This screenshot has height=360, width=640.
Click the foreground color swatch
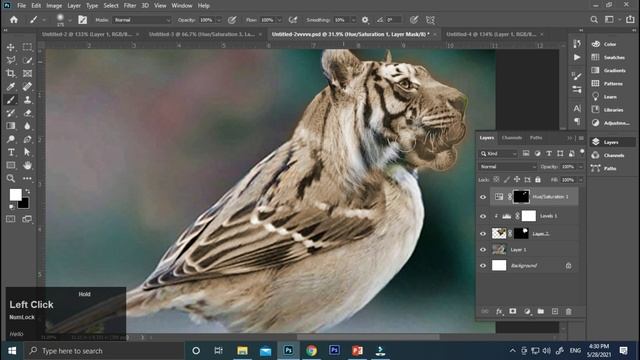15,195
